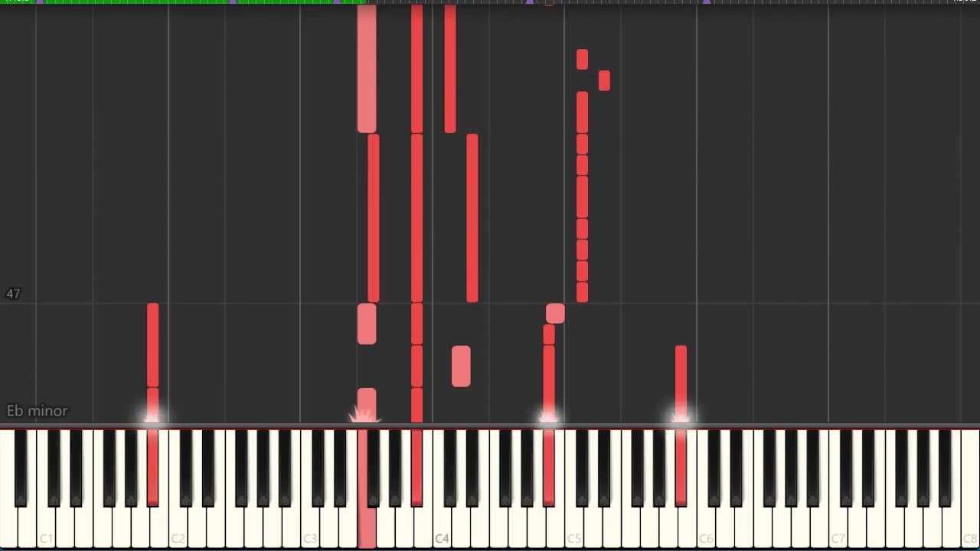Image resolution: width=980 pixels, height=551 pixels.
Task: Click the Eb minor key signature label
Action: (38, 411)
